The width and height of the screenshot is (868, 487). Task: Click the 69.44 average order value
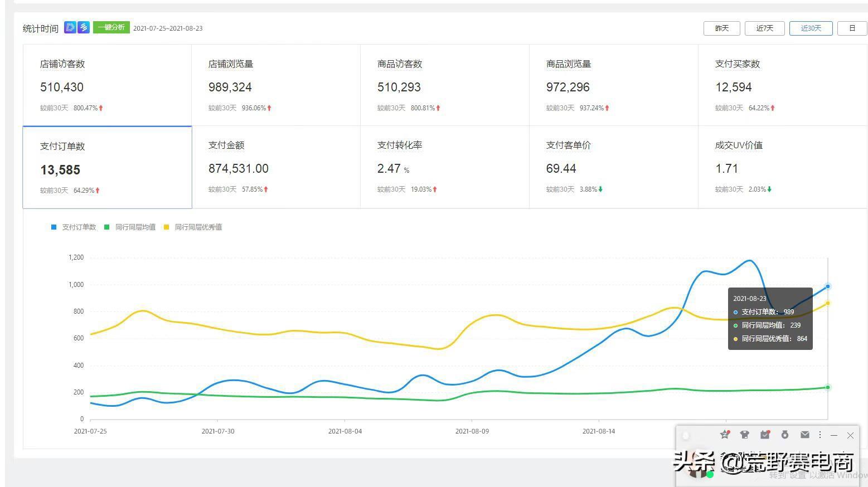[x=561, y=169]
